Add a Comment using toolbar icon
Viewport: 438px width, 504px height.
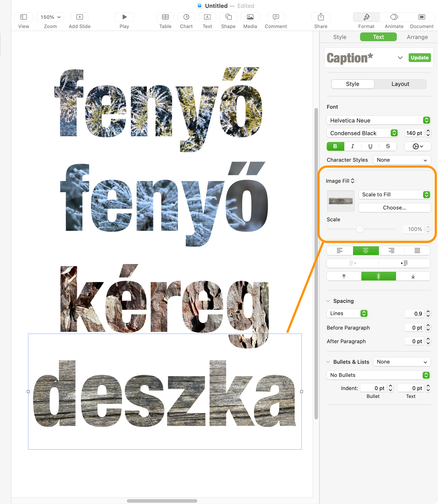(x=276, y=17)
